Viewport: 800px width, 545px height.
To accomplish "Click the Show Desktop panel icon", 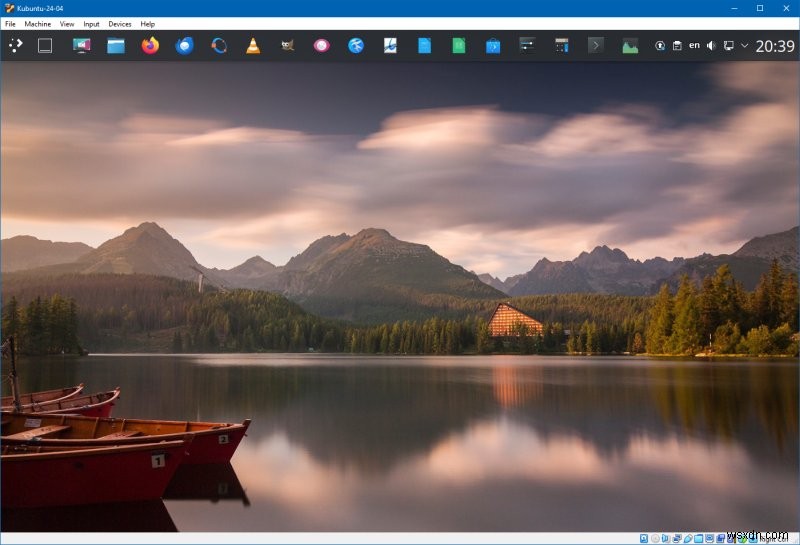I will 45,45.
